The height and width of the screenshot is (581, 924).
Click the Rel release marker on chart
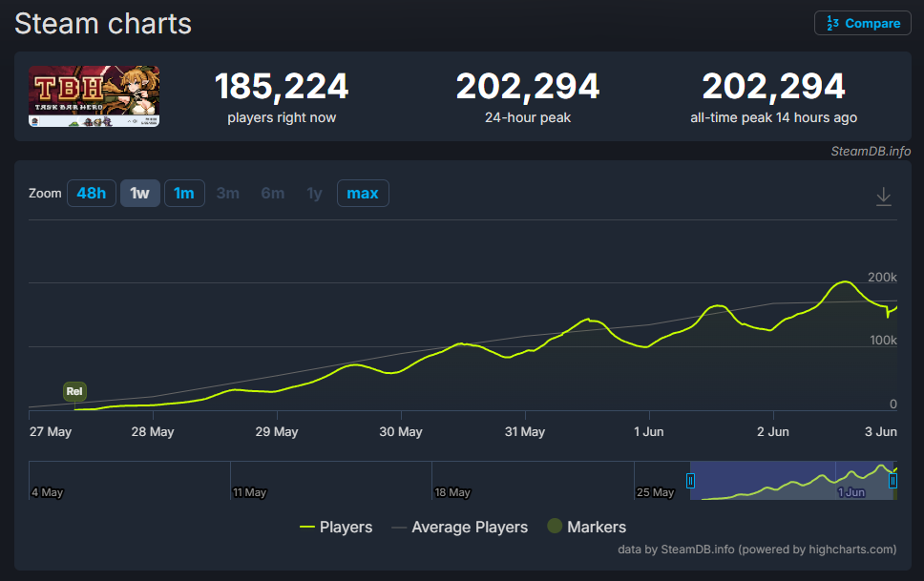[74, 391]
